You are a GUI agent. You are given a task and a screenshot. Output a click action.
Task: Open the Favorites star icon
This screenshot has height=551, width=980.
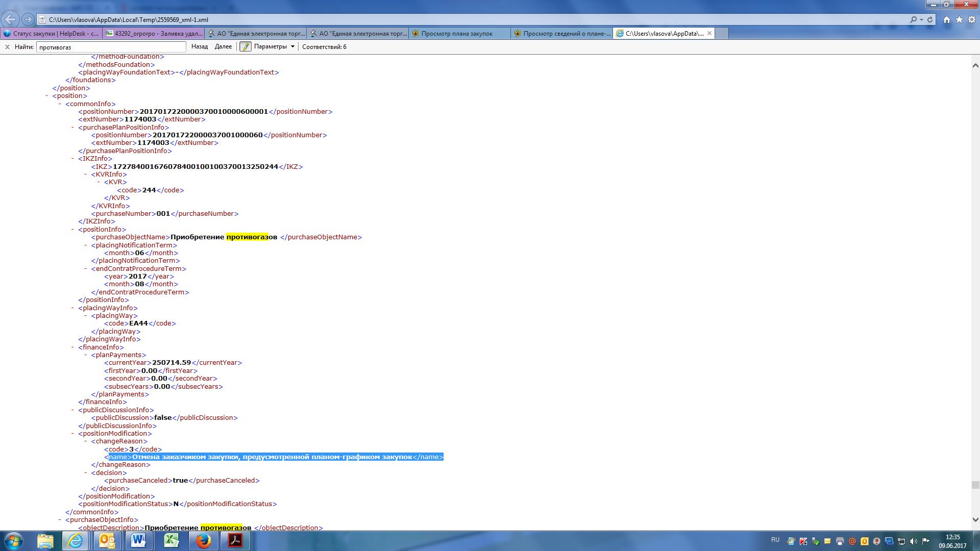[959, 19]
